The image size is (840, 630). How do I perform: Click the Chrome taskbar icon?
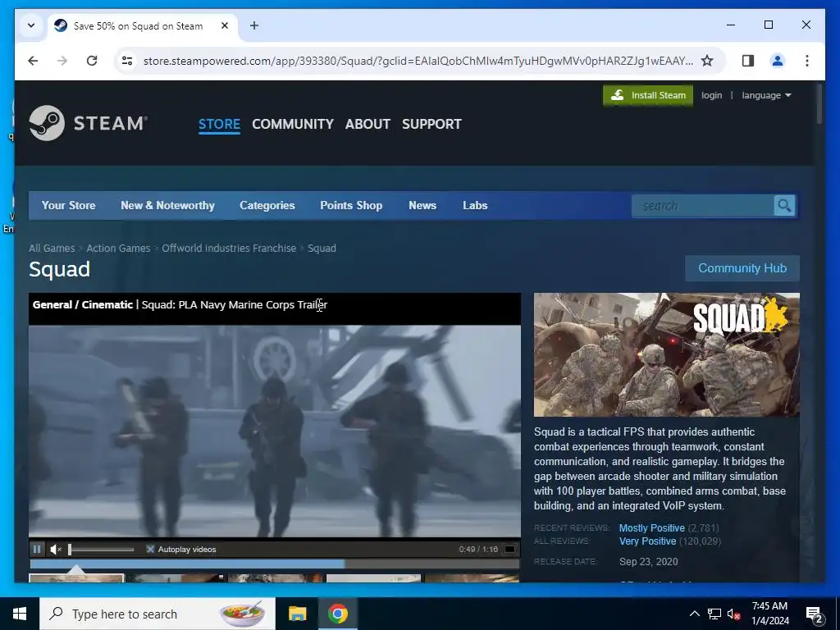coord(337,614)
